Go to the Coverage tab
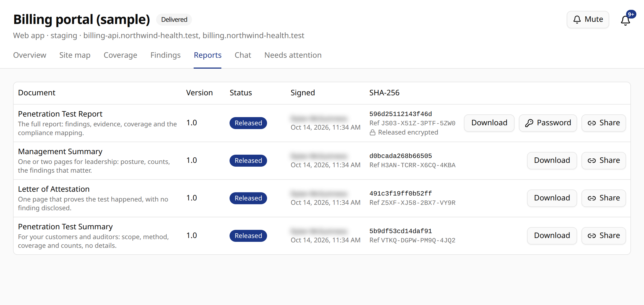The image size is (644, 305). pos(120,55)
